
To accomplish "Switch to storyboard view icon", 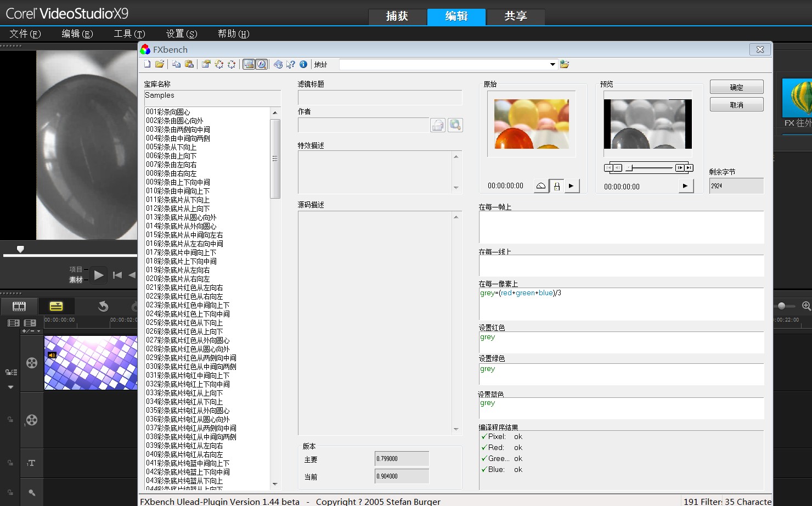I will 19,306.
